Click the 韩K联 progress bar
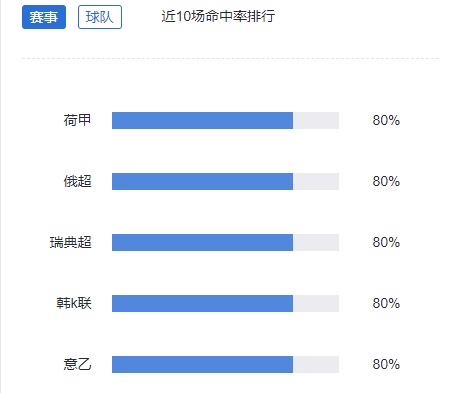 pos(225,303)
